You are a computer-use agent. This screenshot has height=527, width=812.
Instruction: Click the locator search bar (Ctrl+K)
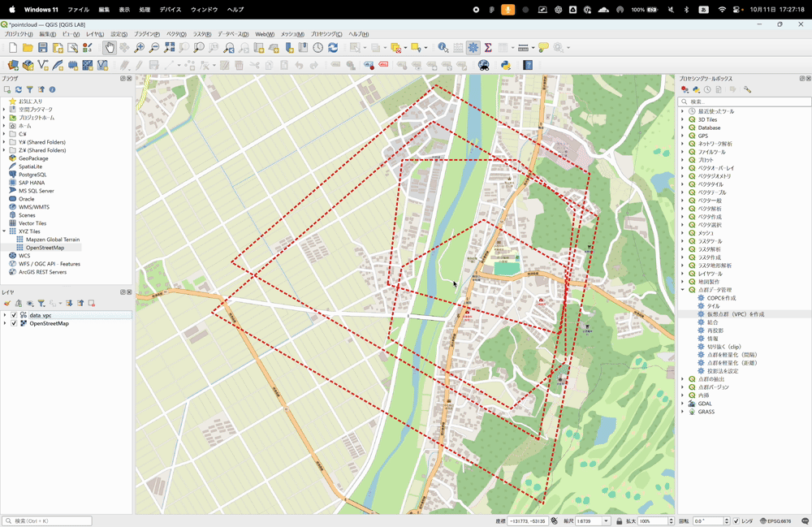pyautogui.click(x=47, y=521)
